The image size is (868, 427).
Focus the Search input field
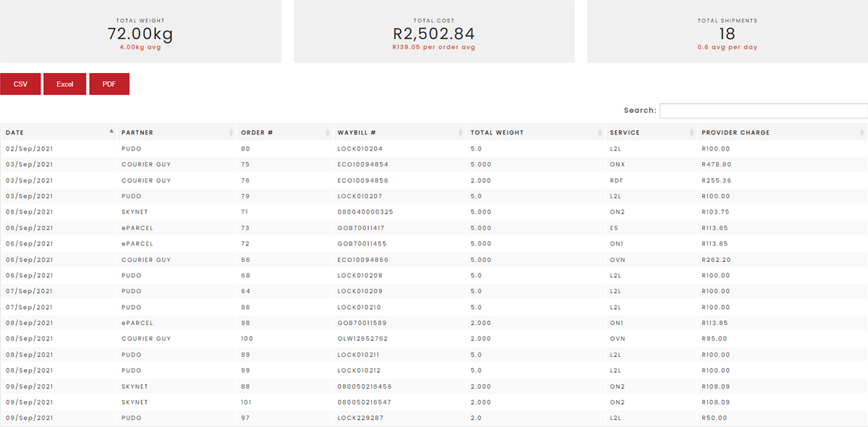(763, 111)
